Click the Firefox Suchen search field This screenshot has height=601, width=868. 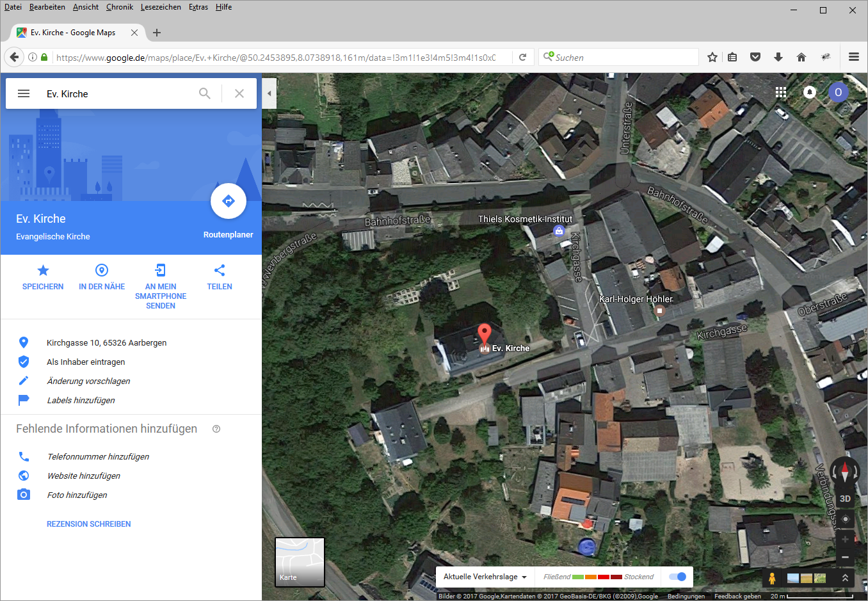click(x=618, y=57)
